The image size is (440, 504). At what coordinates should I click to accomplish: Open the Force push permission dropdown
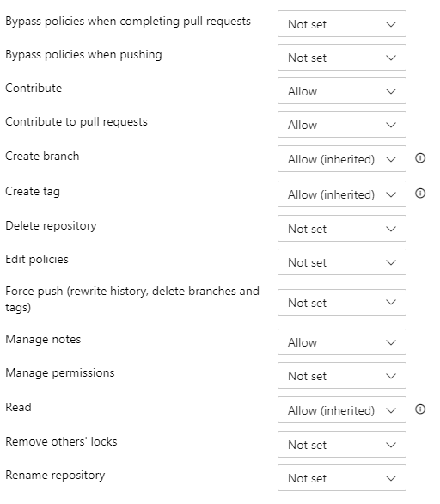pyautogui.click(x=342, y=303)
